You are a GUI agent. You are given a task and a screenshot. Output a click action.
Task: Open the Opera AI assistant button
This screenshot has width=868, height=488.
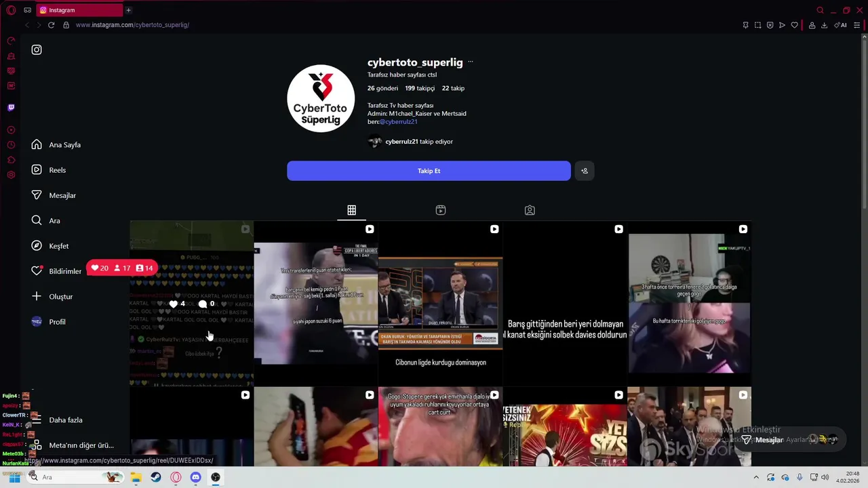coord(840,25)
